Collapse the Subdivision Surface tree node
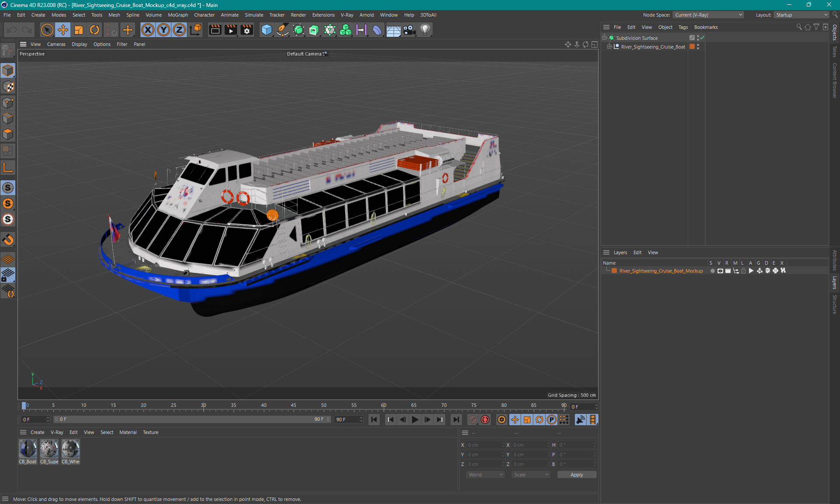The width and height of the screenshot is (840, 504). pyautogui.click(x=605, y=38)
